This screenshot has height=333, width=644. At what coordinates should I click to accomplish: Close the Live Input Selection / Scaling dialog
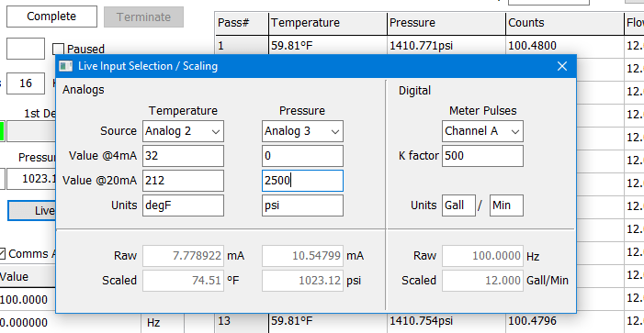562,66
